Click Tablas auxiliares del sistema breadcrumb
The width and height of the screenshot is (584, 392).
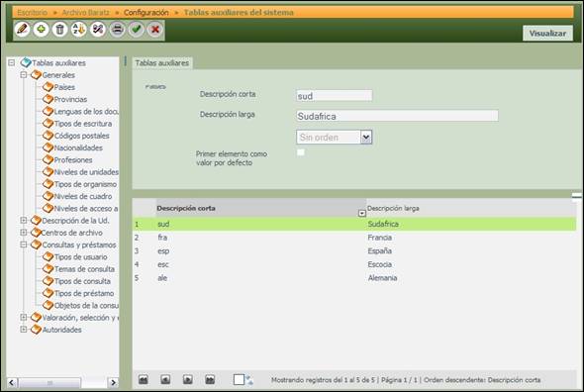239,12
